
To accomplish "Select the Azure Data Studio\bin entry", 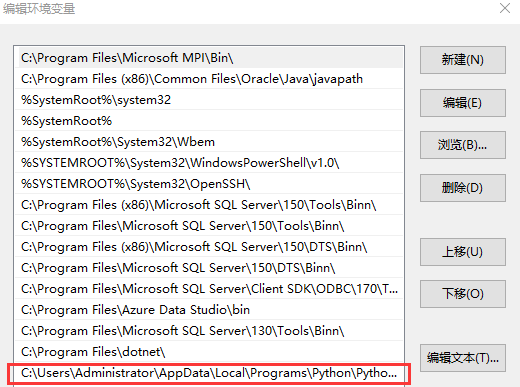I will coord(209,310).
